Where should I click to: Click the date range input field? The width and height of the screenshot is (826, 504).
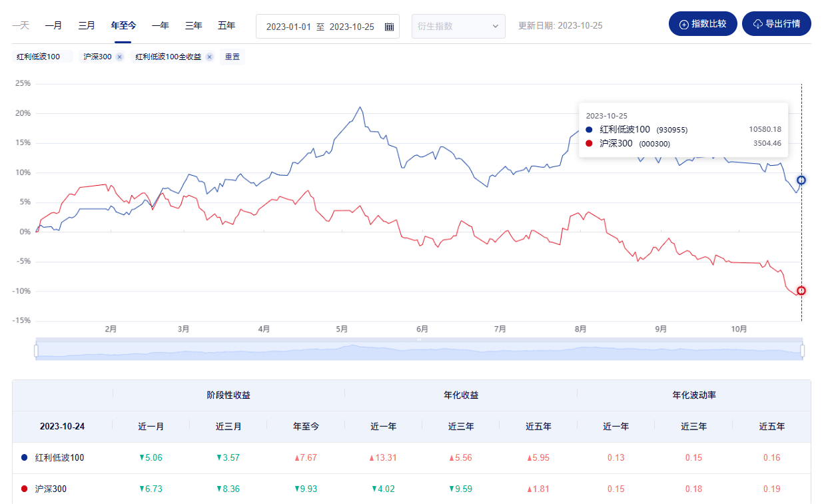point(320,27)
